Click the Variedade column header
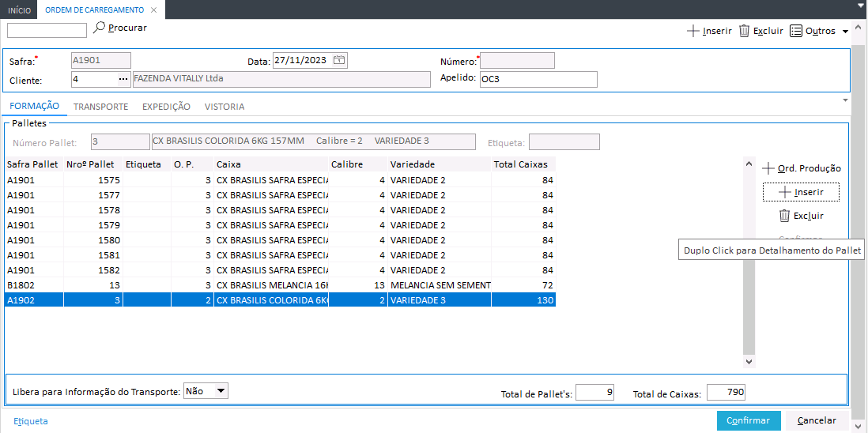The width and height of the screenshot is (868, 433). pyautogui.click(x=440, y=164)
